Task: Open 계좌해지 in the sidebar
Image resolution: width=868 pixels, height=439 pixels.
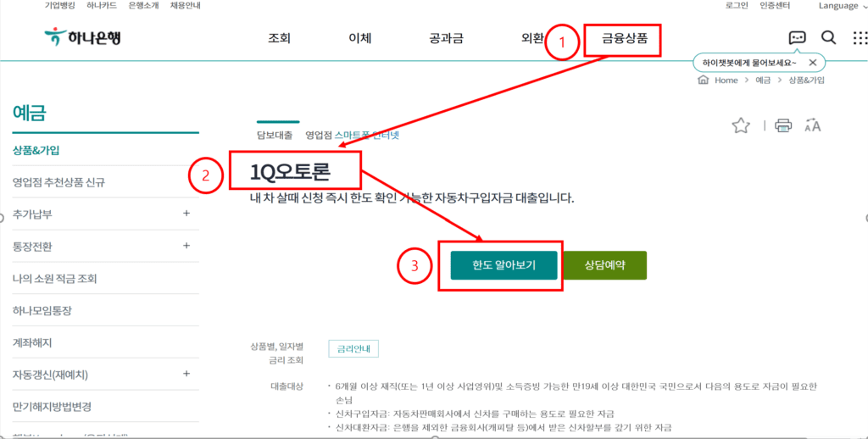Action: [x=31, y=342]
